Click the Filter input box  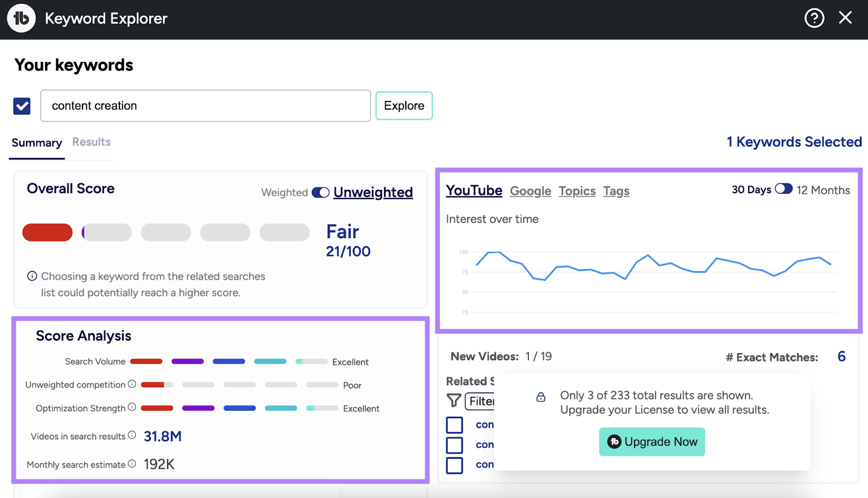[480, 401]
